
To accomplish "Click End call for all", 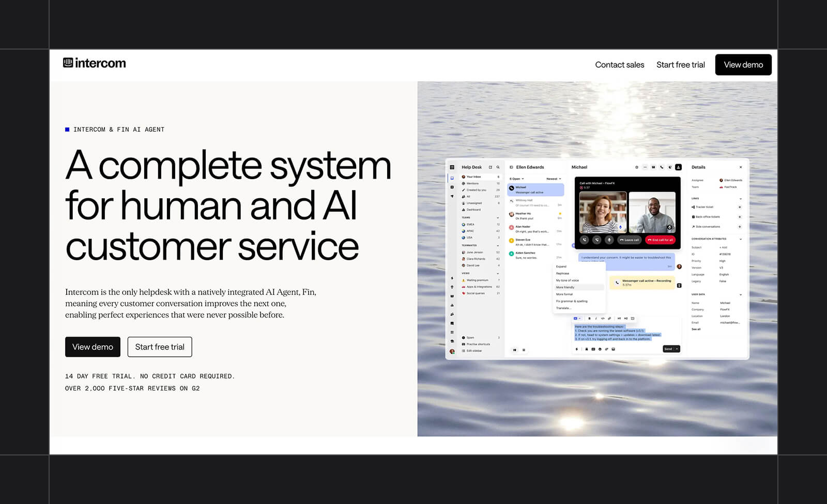I will click(x=660, y=240).
